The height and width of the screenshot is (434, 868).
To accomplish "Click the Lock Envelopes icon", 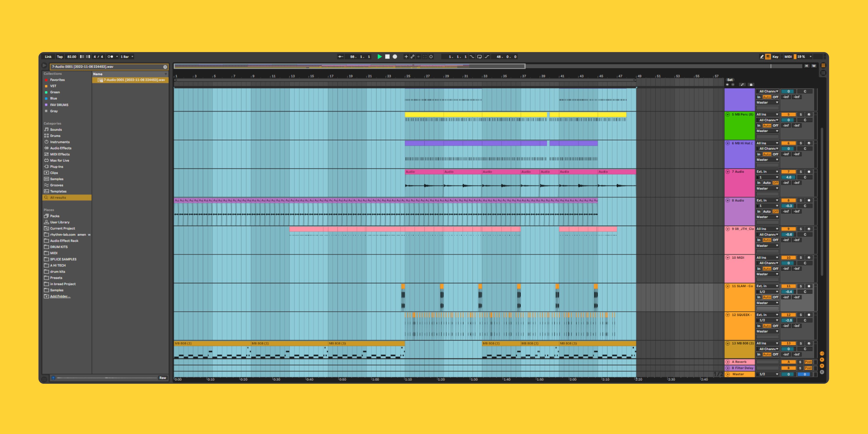I will 751,85.
